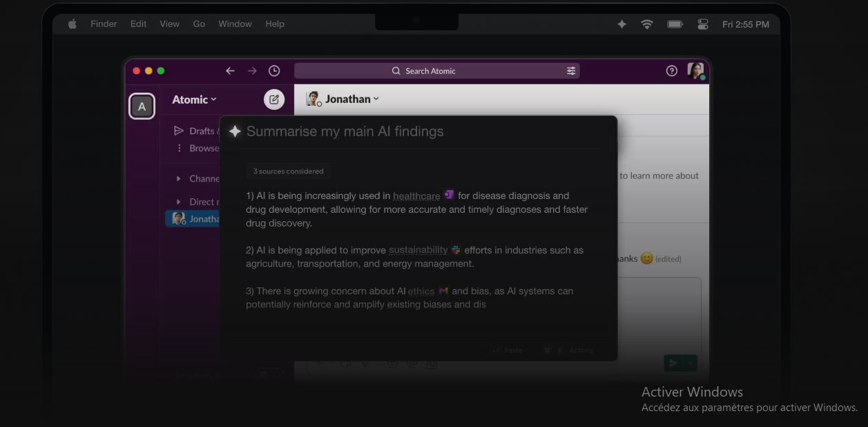Screen dimensions: 868x427
Task: Open Wi-Fi status in menu bar
Action: tap(647, 24)
